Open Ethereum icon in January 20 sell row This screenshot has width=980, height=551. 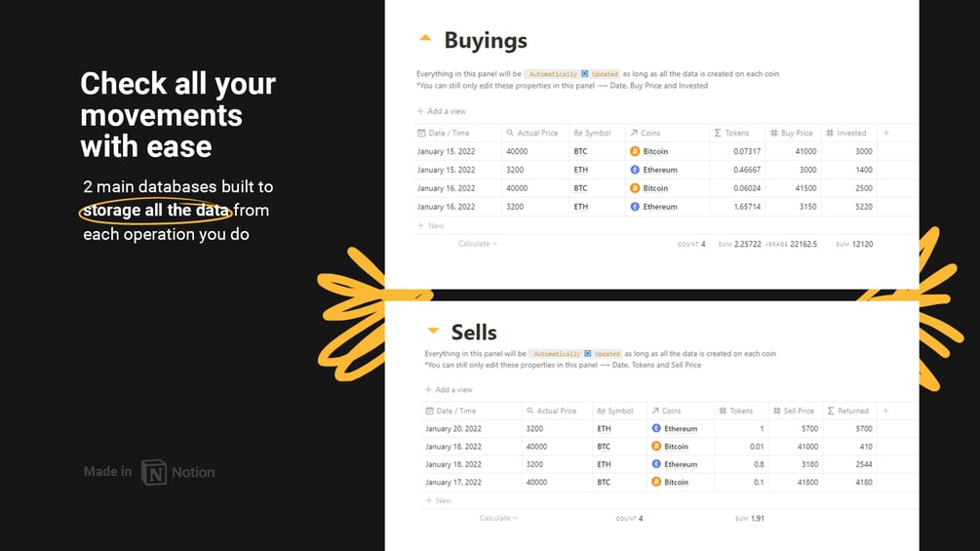pos(656,428)
